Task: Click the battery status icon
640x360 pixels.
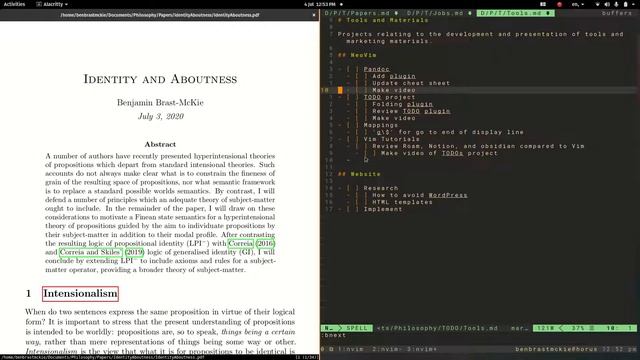Action: pos(625,4)
